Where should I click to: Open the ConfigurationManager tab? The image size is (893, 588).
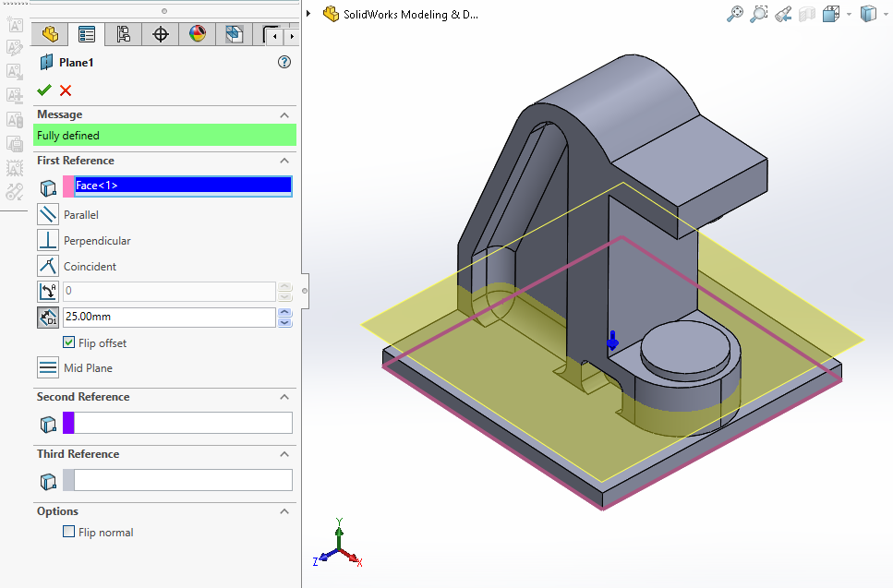pos(124,34)
